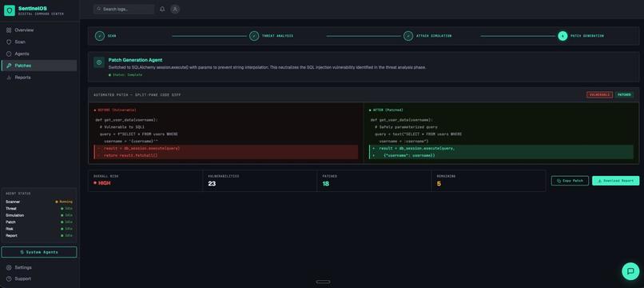Open the Overview page
Screen dimensions: 644x288
point(39,30)
